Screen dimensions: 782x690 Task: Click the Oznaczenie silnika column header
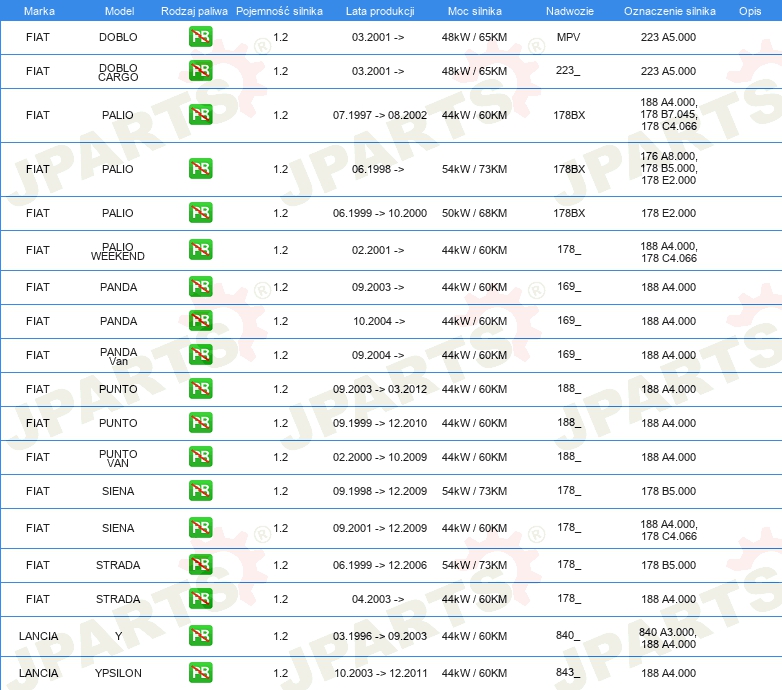[669, 11]
